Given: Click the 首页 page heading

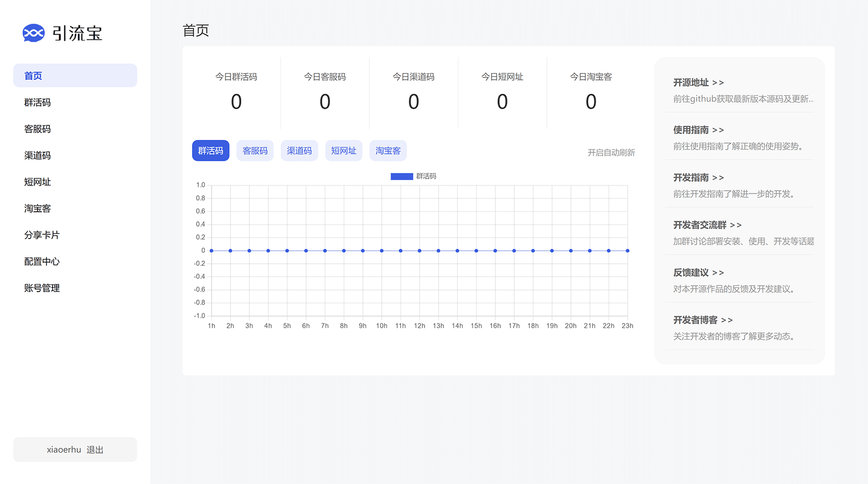Looking at the screenshot, I should pyautogui.click(x=196, y=31).
